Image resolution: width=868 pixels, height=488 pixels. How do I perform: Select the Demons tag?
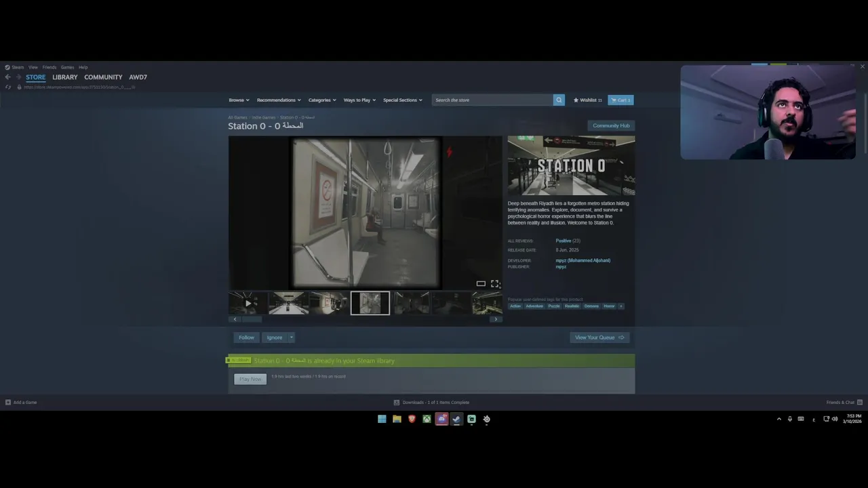[x=591, y=306]
